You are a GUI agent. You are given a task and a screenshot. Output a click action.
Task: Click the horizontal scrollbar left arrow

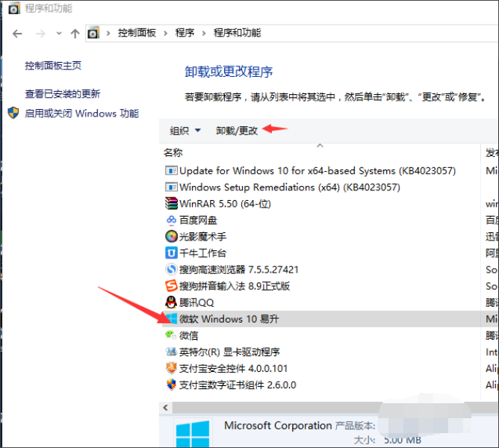(x=166, y=408)
